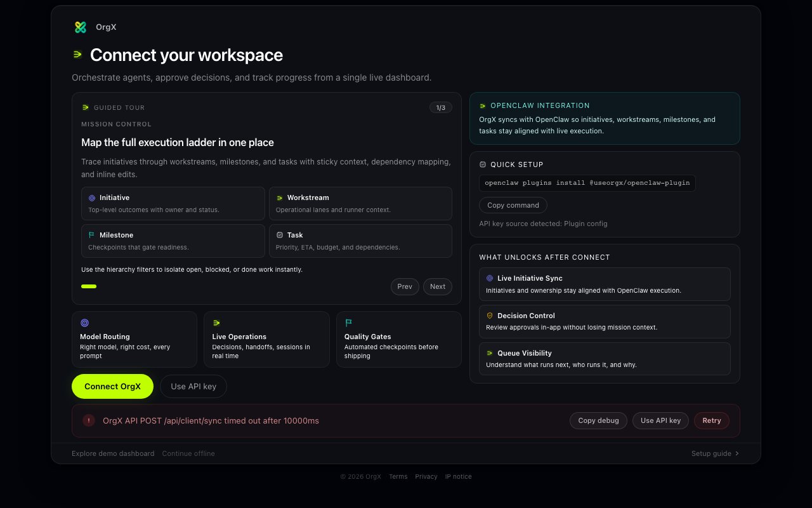Go back with the Prev button

[x=405, y=286]
